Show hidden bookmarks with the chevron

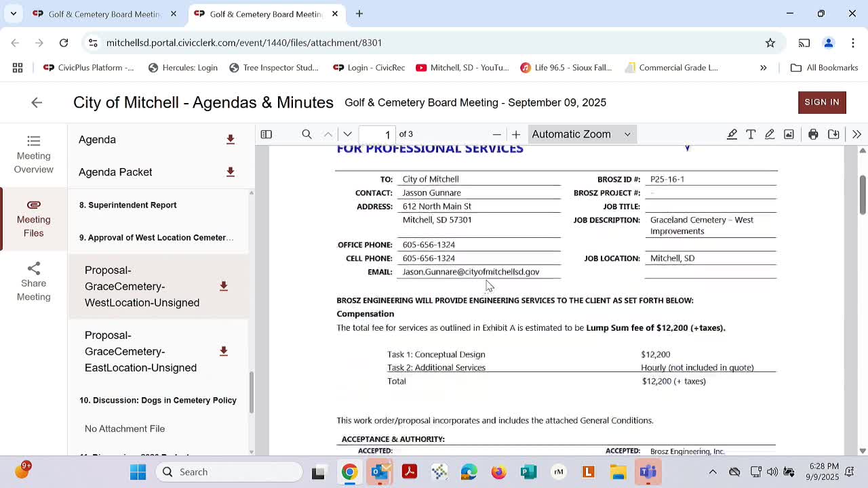tap(763, 68)
